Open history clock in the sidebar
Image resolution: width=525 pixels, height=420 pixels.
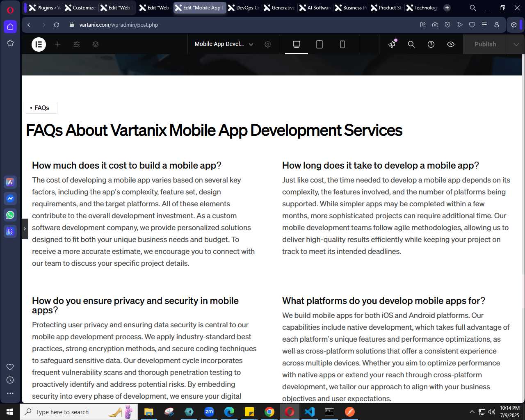[x=10, y=380]
